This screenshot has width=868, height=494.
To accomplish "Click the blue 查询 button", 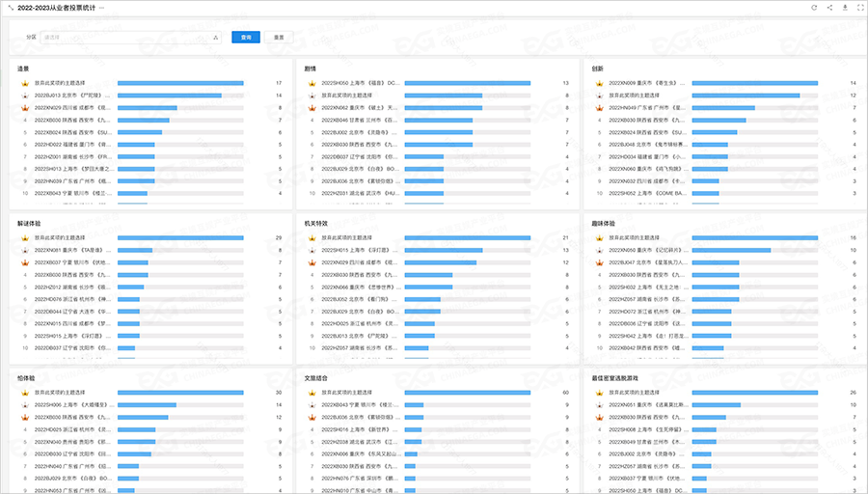I will coord(246,38).
